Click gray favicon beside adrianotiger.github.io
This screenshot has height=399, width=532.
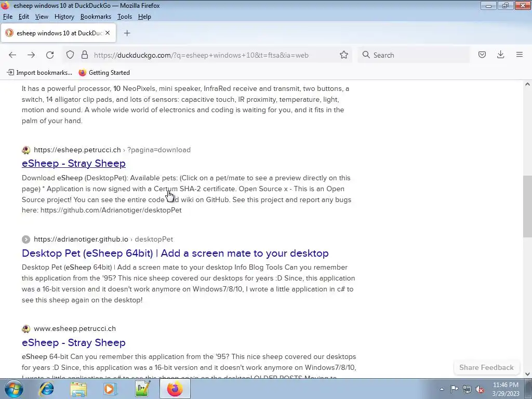pos(26,239)
